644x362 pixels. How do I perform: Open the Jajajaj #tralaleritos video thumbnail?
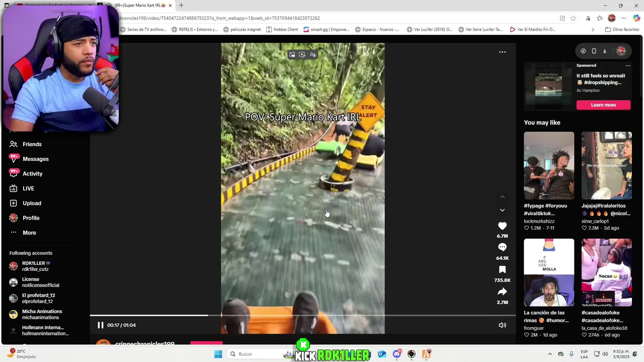click(x=607, y=165)
